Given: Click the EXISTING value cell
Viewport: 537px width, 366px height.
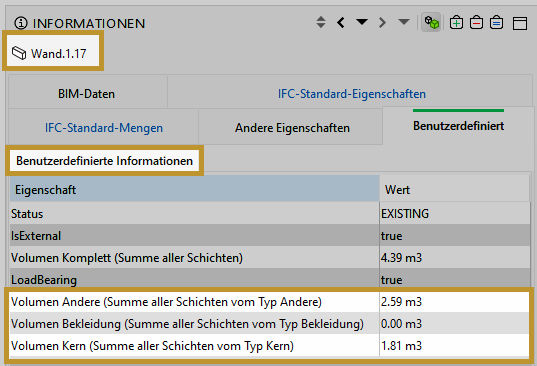Looking at the screenshot, I should pyautogui.click(x=455, y=214).
